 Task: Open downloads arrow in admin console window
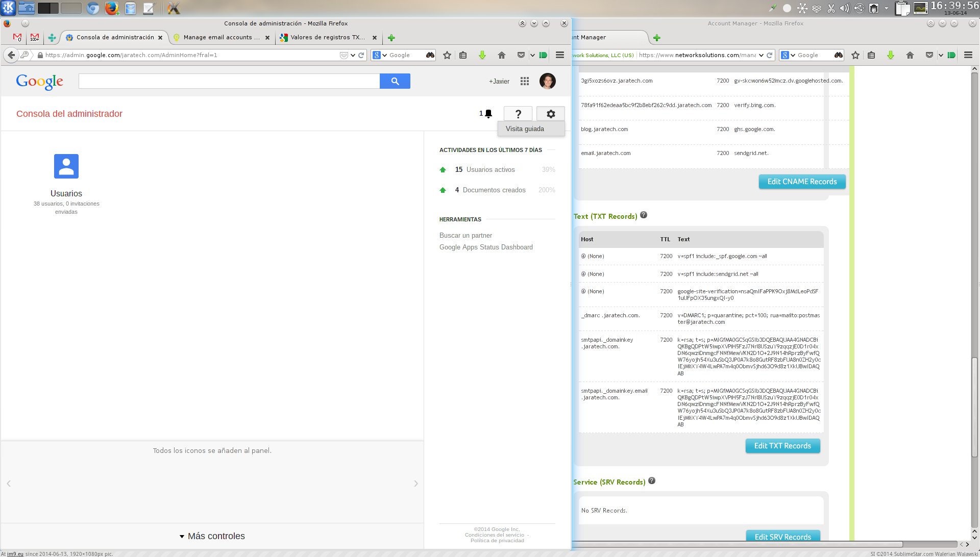click(482, 55)
